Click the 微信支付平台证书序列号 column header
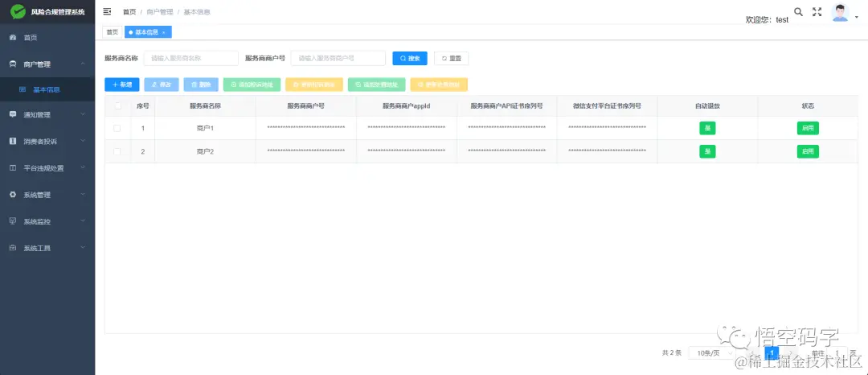The width and height of the screenshot is (868, 375). [x=608, y=105]
